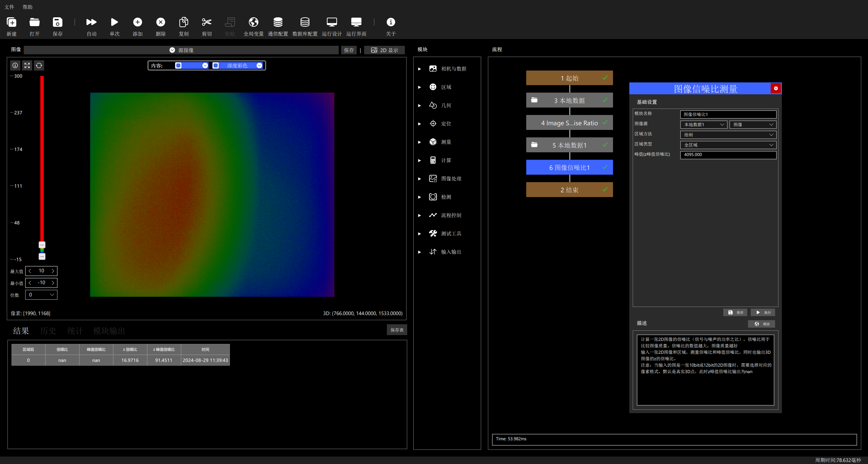The image size is (868, 464).
Task: Close the 图像信噪比测量 panel
Action: 776,89
